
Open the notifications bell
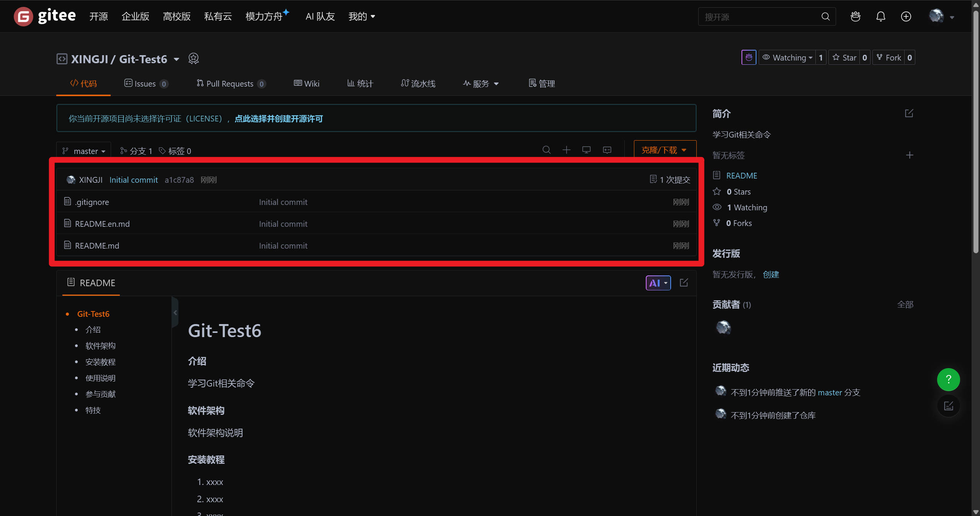pos(880,16)
